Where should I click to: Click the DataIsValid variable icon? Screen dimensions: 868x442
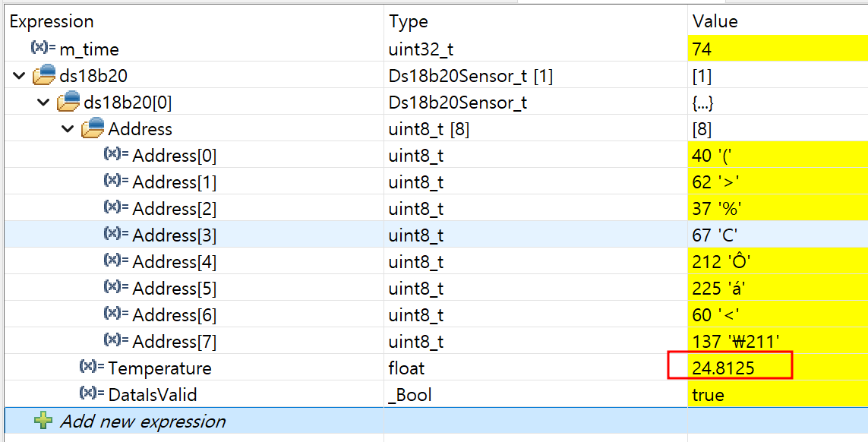tap(92, 393)
